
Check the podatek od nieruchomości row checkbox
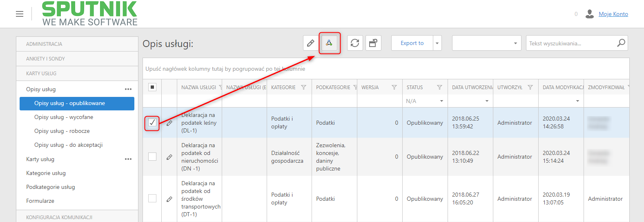tap(152, 157)
